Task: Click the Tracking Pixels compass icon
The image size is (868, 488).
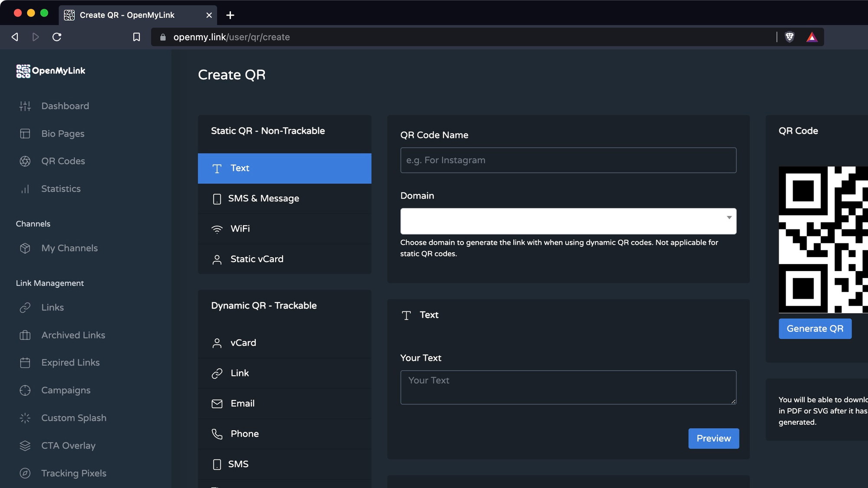Action: 25,473
